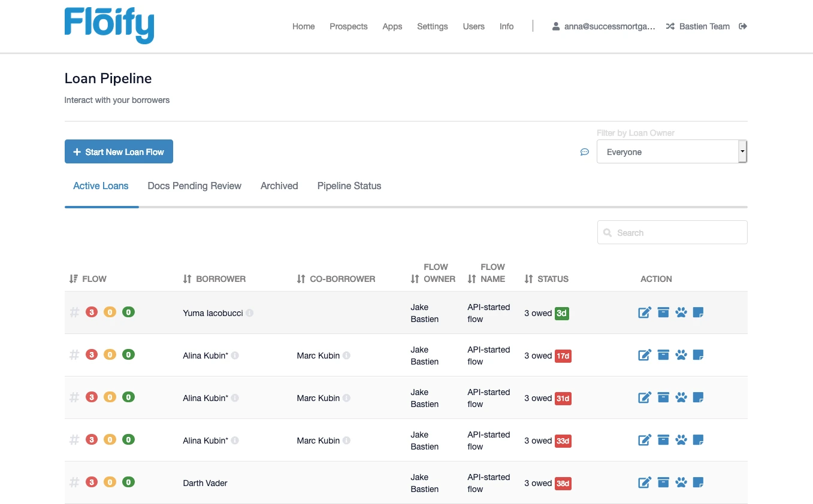Archive Darth Vader's loan
This screenshot has height=504, width=813.
[663, 482]
